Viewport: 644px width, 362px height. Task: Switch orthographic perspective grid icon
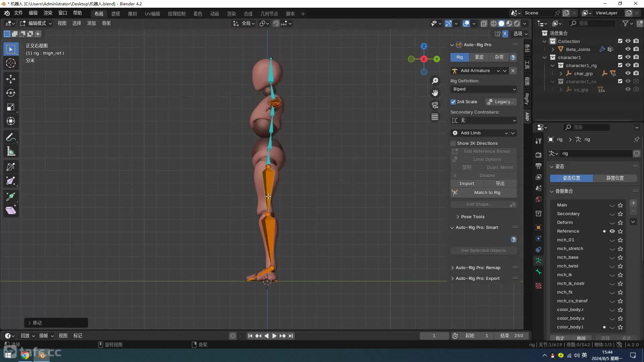435,117
